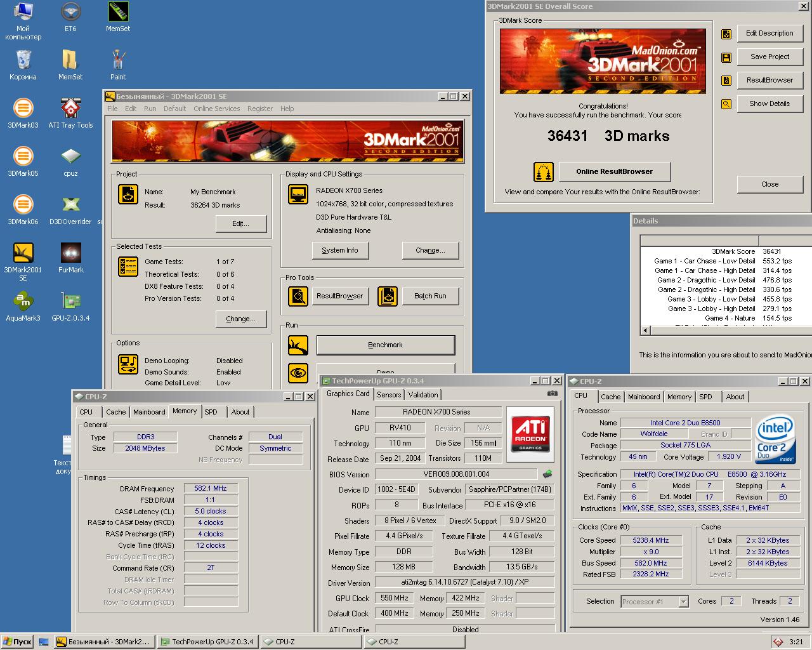Click the Benchmark run icon in 3DMark2001
Viewport: 812px width, 650px height.
298,345
